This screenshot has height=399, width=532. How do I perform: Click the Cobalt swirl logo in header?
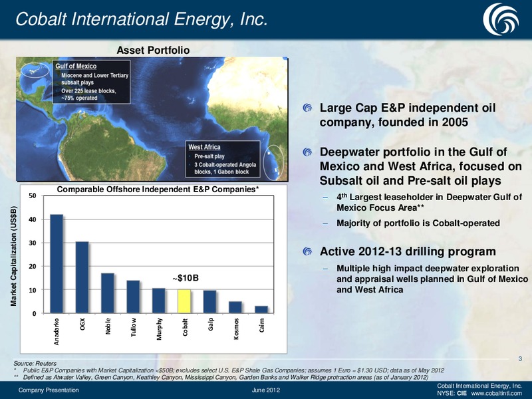point(501,19)
